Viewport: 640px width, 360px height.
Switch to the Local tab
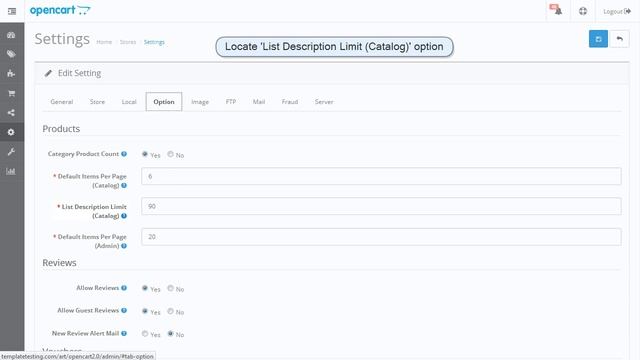129,102
